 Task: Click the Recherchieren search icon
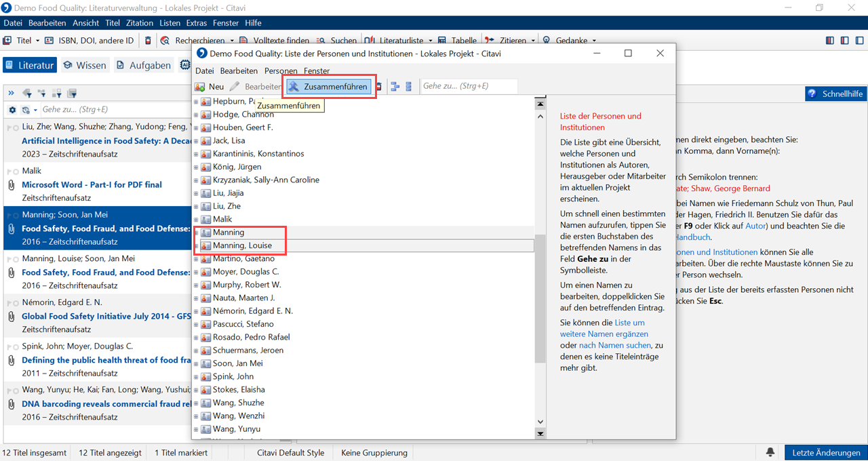point(165,41)
